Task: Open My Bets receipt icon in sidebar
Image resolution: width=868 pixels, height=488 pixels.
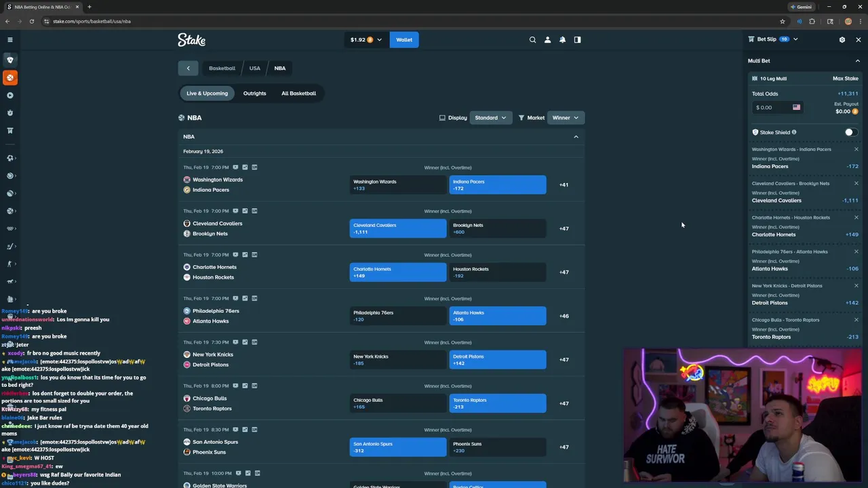Action: click(9, 131)
